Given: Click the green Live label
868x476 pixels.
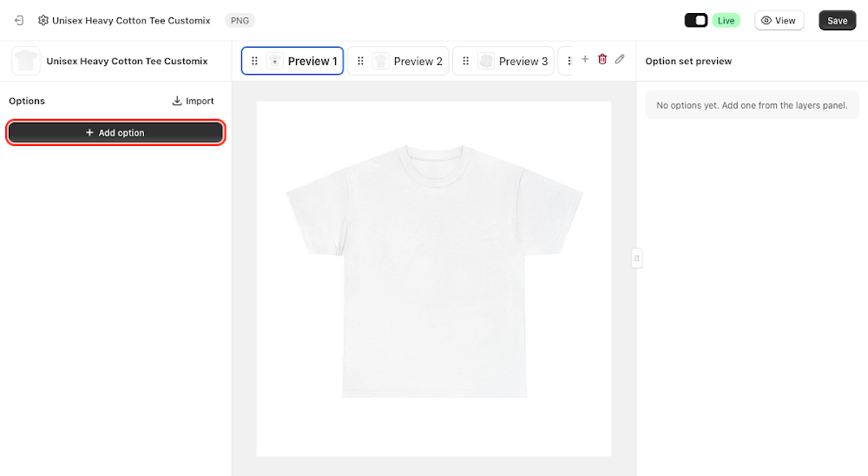Looking at the screenshot, I should [726, 21].
